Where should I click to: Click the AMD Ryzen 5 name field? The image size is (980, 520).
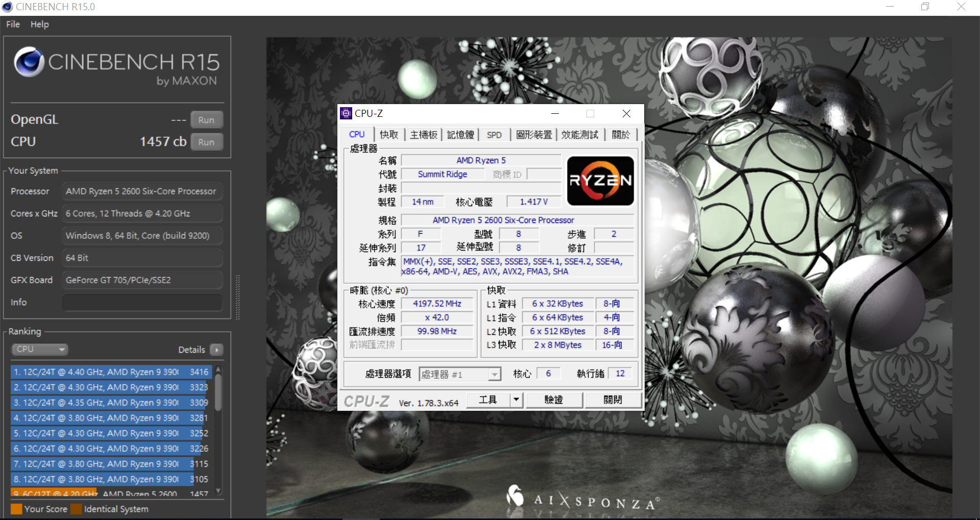coord(481,160)
